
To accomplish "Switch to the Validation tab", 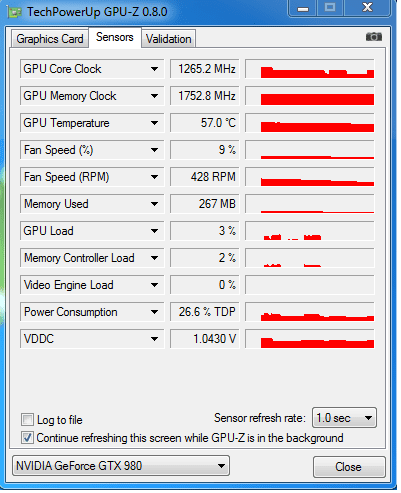I will [x=168, y=39].
